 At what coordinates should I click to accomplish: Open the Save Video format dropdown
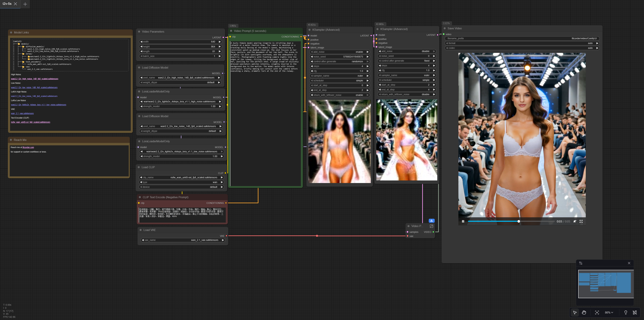522,43
